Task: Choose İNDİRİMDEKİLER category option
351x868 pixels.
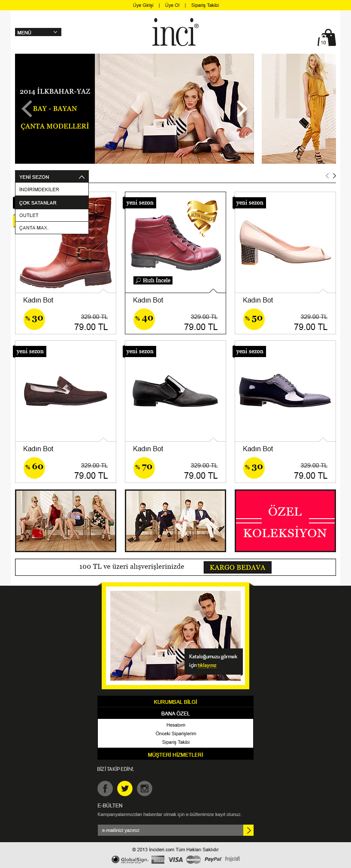Action: [x=52, y=189]
